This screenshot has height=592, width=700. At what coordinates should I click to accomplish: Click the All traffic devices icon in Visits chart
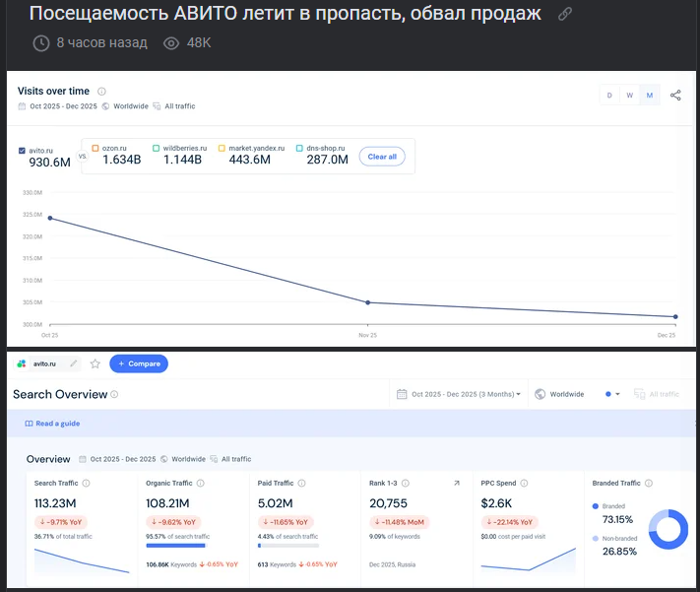tap(157, 106)
